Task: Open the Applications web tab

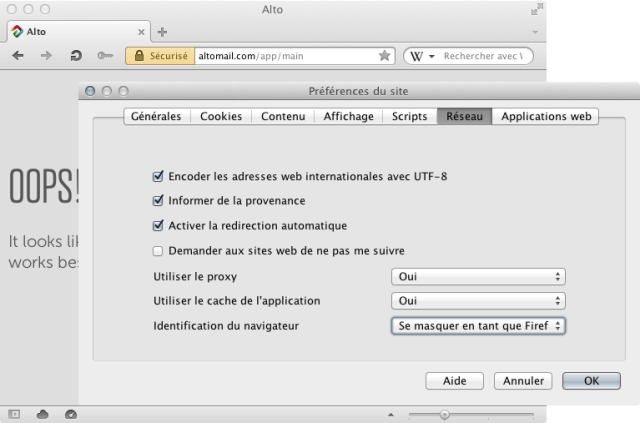Action: 546,116
